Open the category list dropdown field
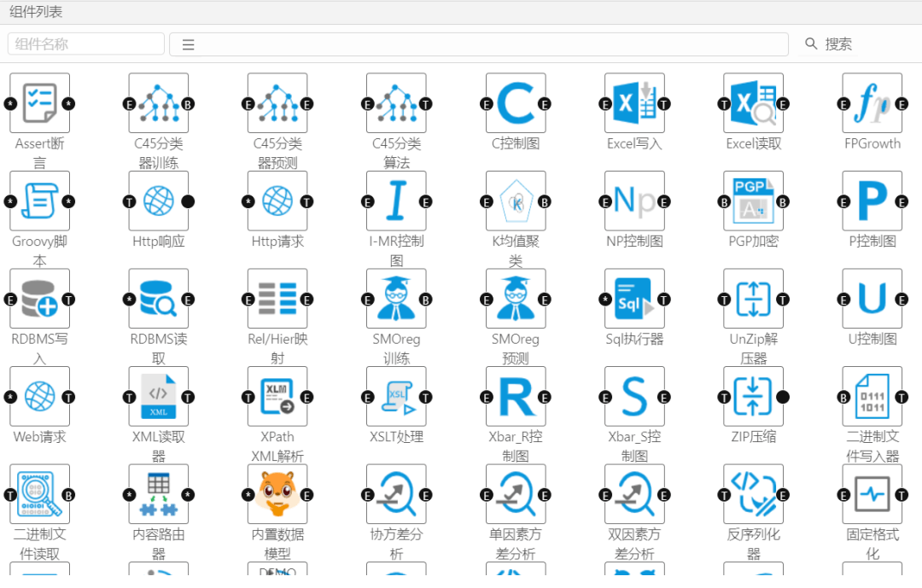 [478, 44]
